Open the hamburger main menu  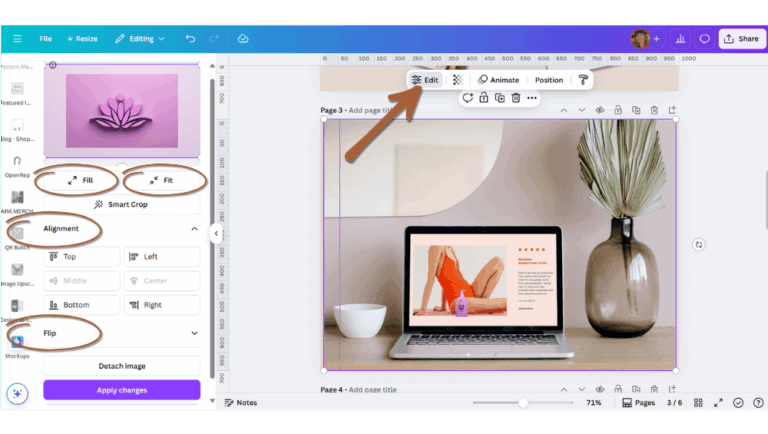[17, 39]
